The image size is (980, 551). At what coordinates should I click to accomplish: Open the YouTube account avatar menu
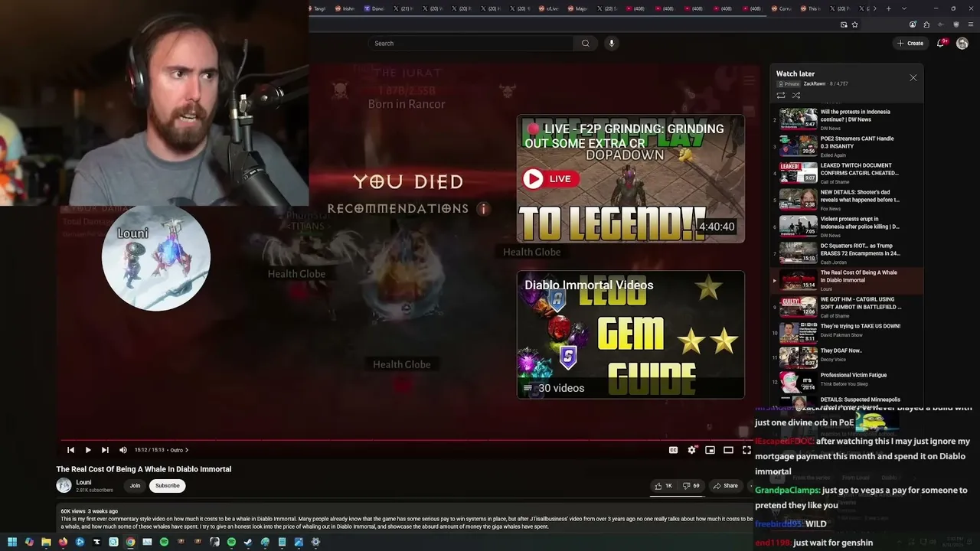[x=962, y=44]
